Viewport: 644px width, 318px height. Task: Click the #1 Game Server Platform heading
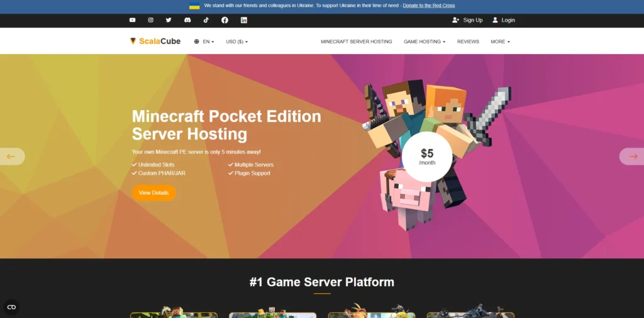[x=322, y=282]
